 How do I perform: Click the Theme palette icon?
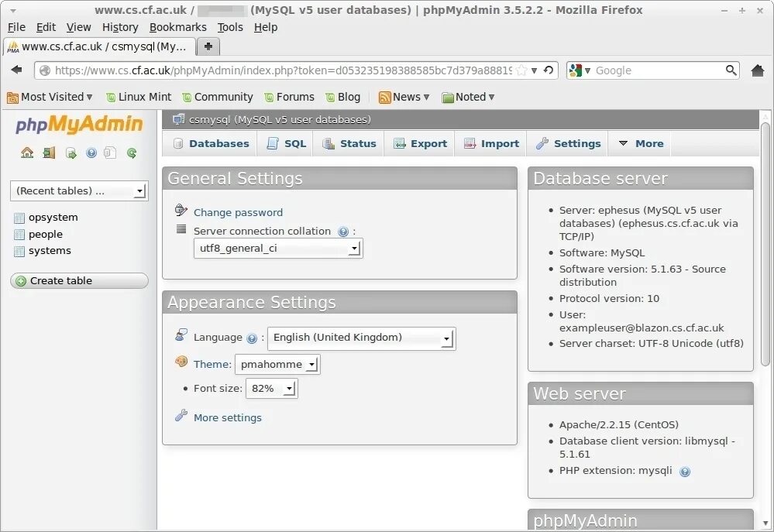pos(181,362)
